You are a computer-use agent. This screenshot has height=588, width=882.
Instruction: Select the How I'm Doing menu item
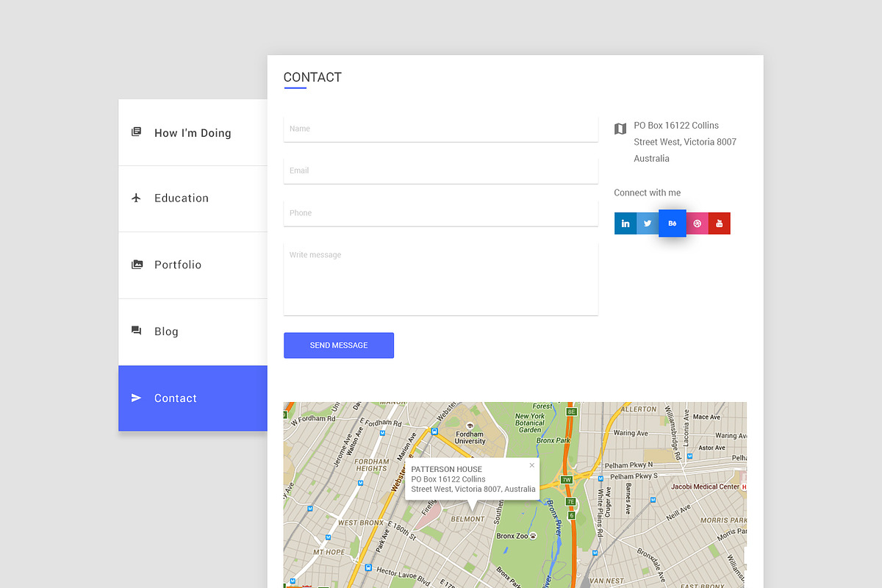193,132
